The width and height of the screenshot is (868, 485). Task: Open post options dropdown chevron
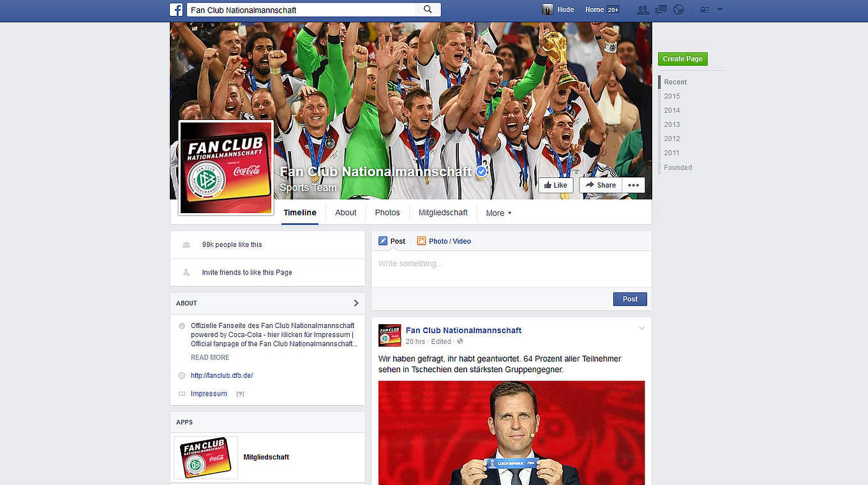pos(642,328)
